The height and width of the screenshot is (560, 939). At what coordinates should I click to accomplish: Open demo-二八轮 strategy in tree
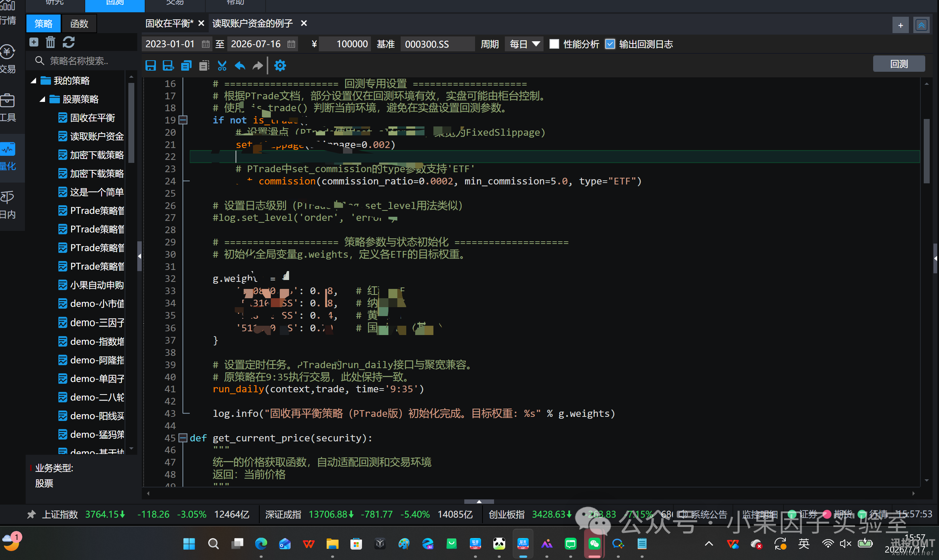[x=91, y=397]
